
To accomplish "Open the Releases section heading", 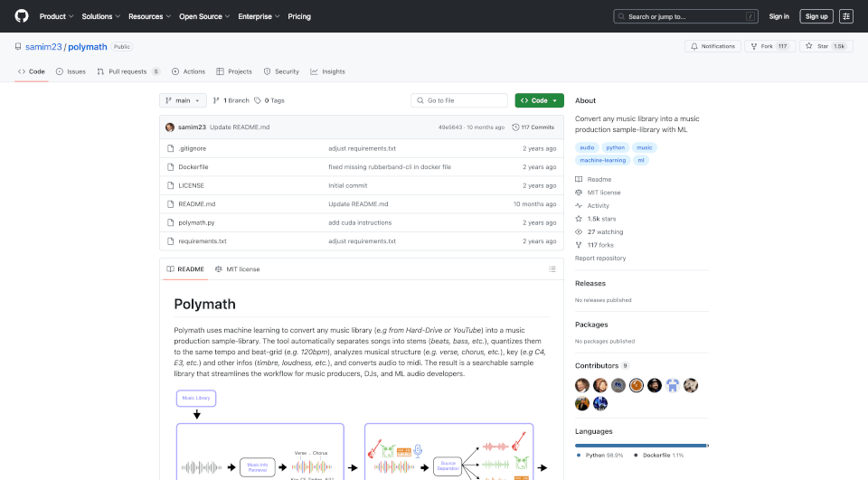I will [590, 283].
